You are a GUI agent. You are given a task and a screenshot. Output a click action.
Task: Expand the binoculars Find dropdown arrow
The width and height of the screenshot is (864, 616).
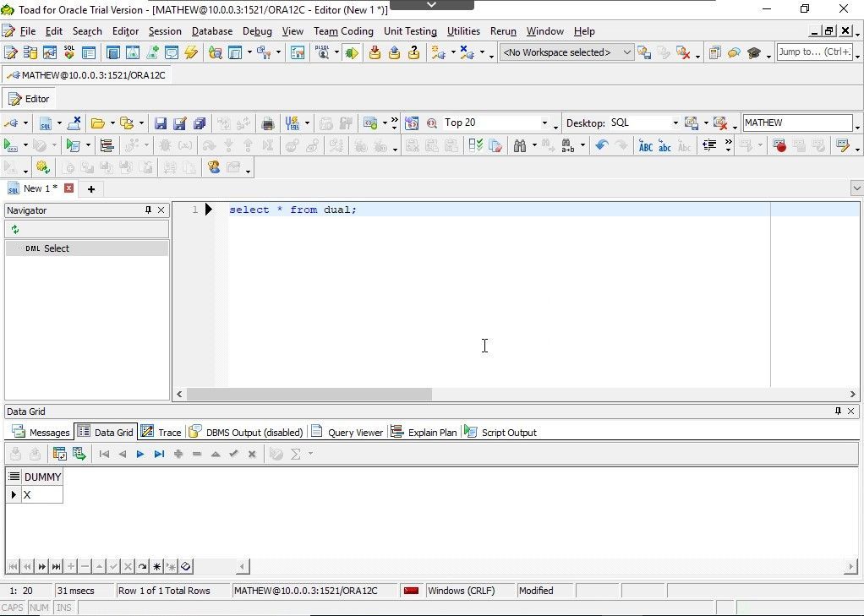534,145
